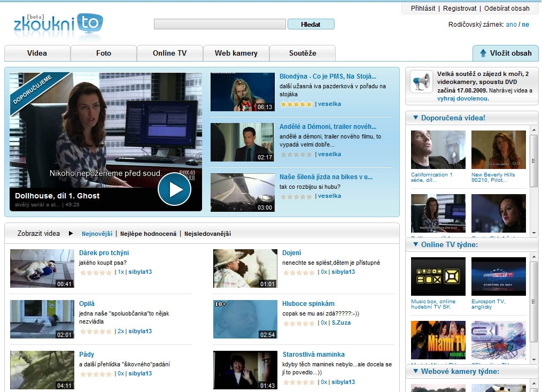Click the zkoukni.to logo

[x=58, y=25]
